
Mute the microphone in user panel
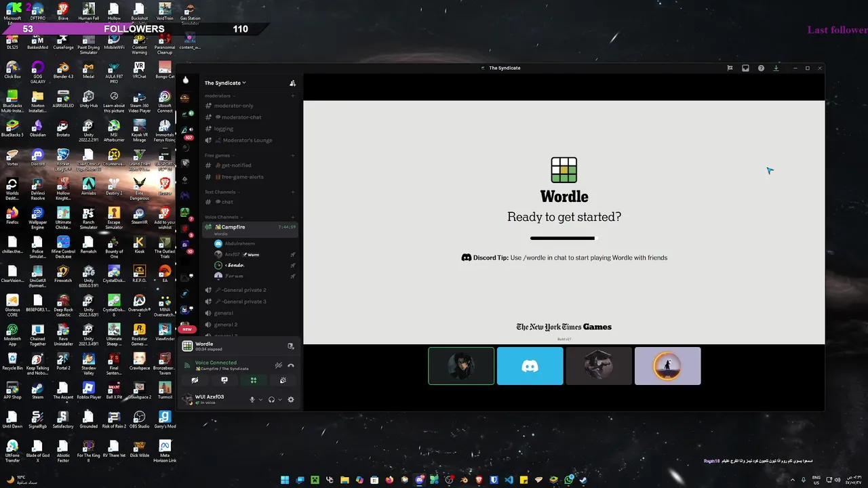tap(252, 399)
